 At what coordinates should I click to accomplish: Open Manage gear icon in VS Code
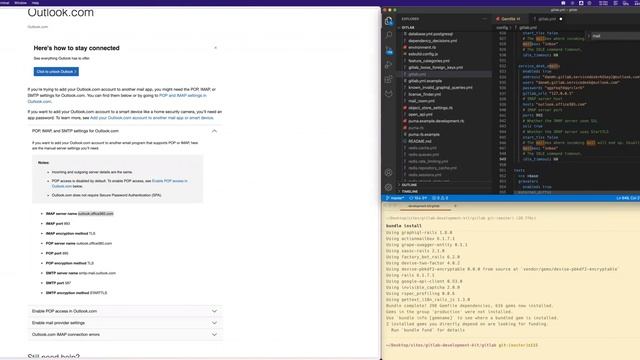(x=389, y=187)
